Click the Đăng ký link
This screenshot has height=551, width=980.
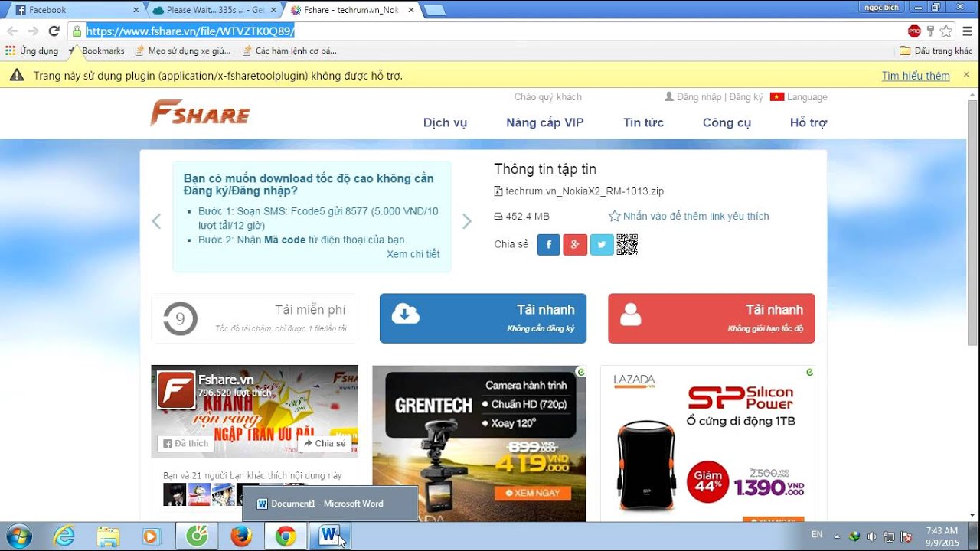coord(746,97)
